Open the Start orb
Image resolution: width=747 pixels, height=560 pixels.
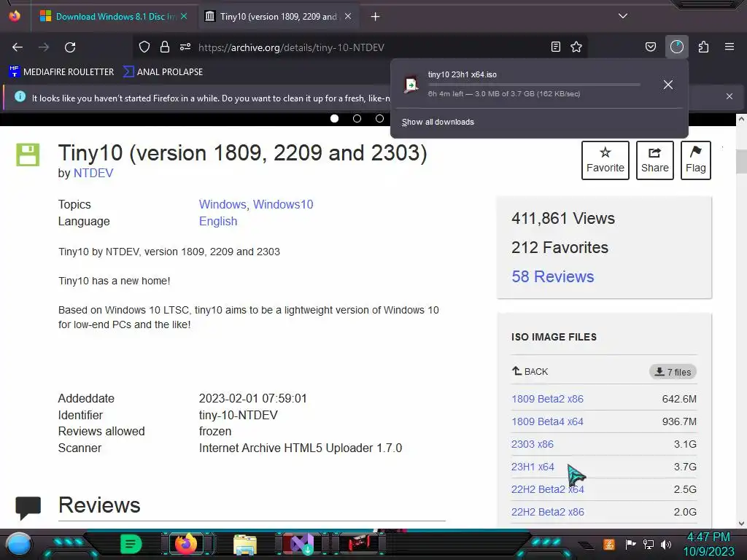[18, 544]
